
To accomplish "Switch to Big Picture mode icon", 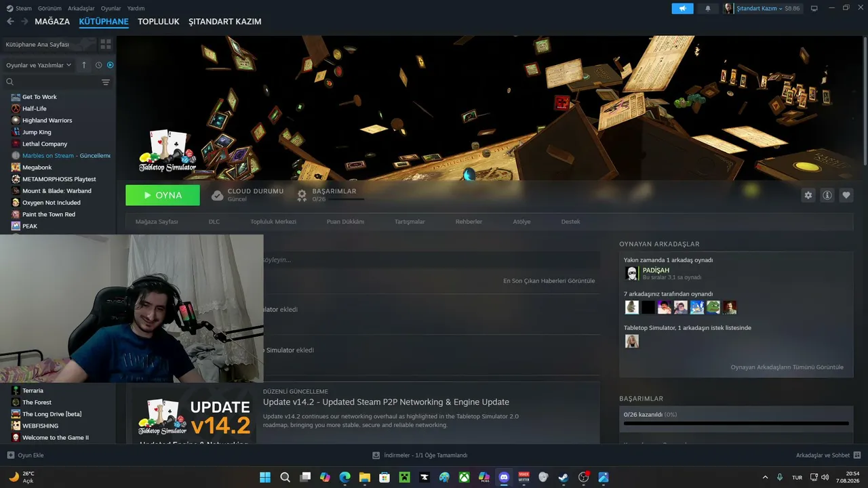I will [814, 8].
